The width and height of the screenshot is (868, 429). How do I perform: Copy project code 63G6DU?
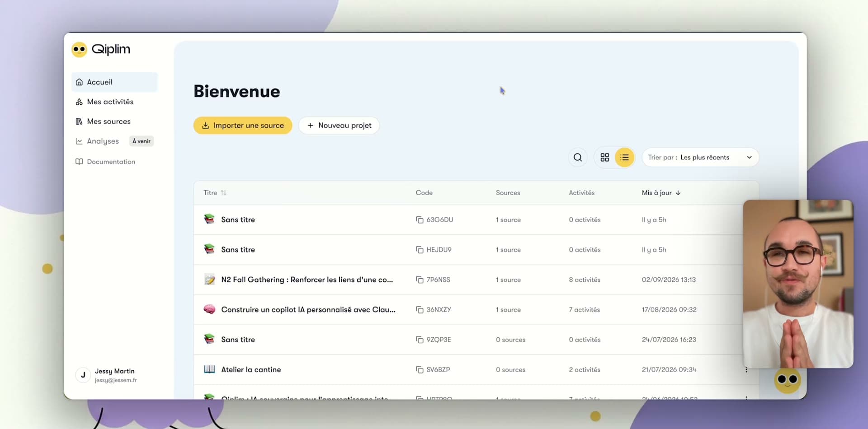click(420, 220)
